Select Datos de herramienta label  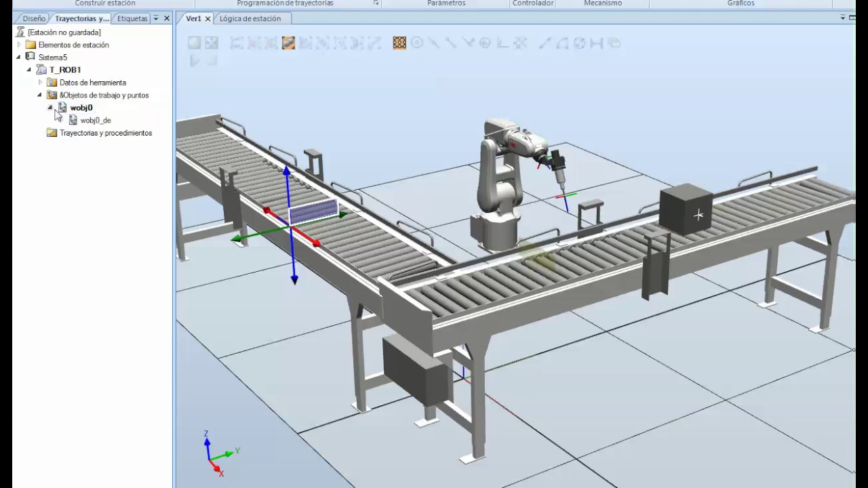(x=93, y=83)
